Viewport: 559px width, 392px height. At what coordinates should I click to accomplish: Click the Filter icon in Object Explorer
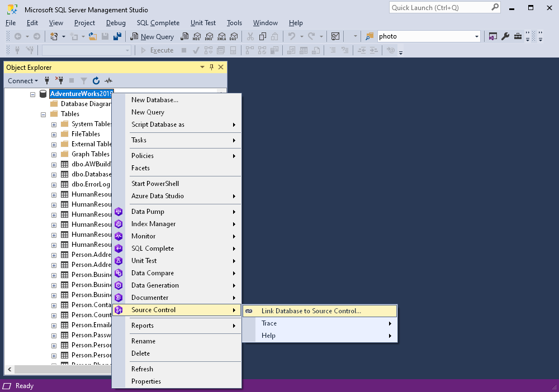click(84, 81)
